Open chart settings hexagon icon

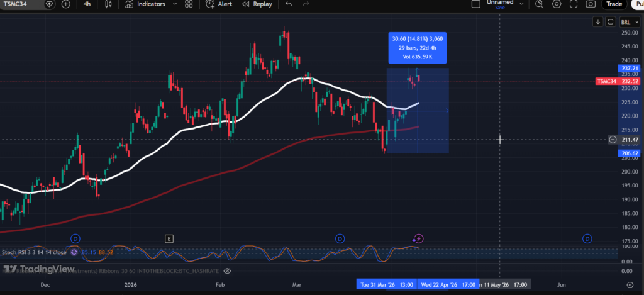(x=557, y=4)
